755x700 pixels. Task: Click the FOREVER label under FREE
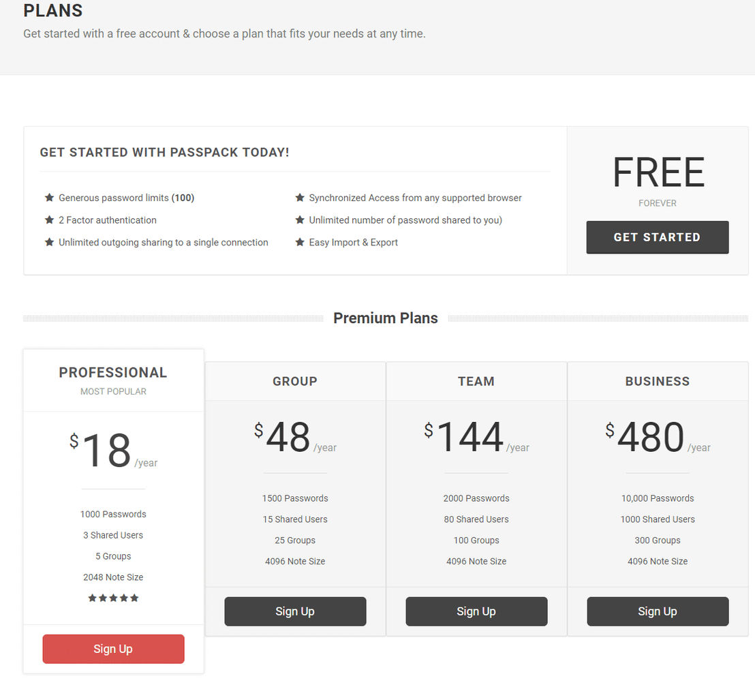(658, 203)
